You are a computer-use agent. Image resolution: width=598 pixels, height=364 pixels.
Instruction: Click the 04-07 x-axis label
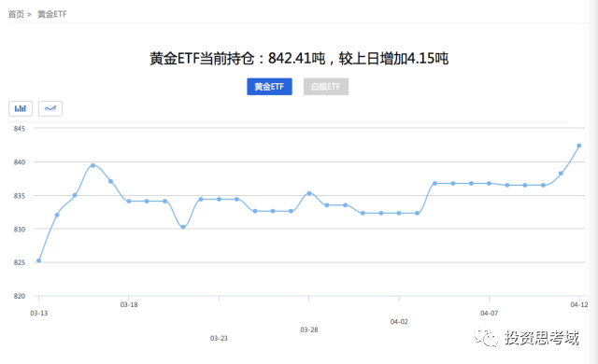pos(489,313)
